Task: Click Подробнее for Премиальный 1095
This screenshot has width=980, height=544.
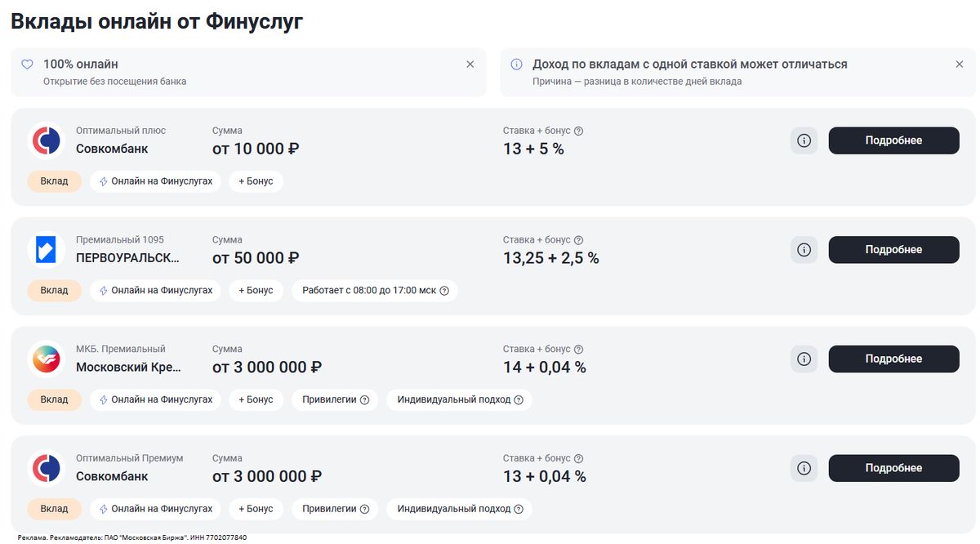Action: (893, 250)
